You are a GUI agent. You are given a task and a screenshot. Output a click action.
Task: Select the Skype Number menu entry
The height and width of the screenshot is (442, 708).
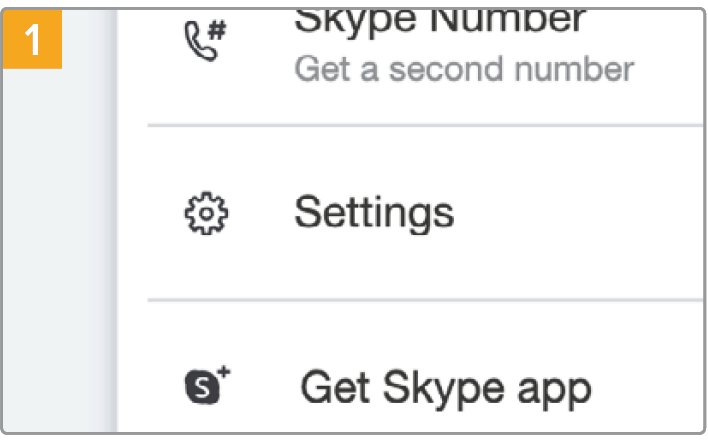(420, 45)
